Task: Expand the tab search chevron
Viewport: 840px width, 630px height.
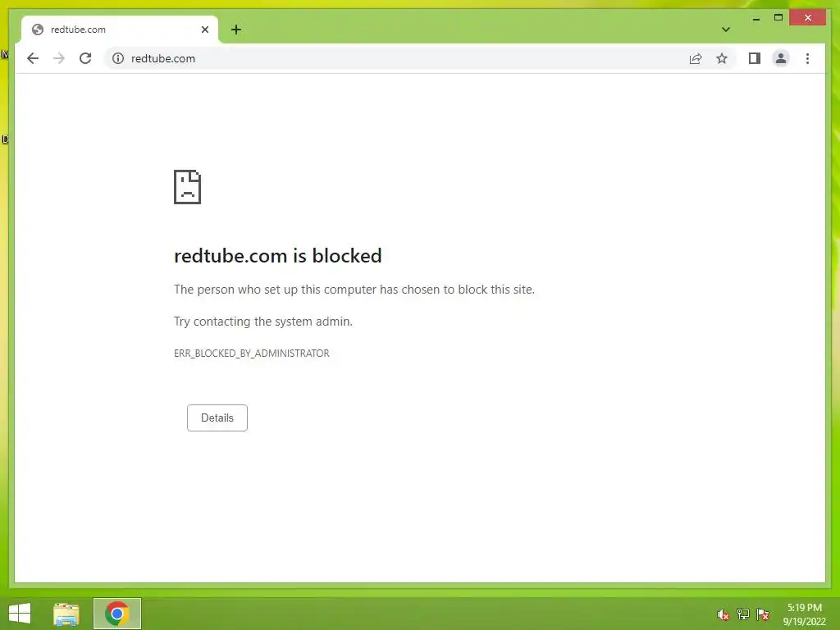Action: pyautogui.click(x=726, y=30)
